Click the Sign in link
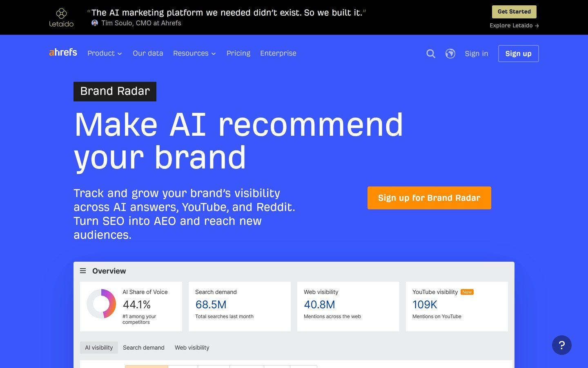The image size is (588, 368). point(477,54)
